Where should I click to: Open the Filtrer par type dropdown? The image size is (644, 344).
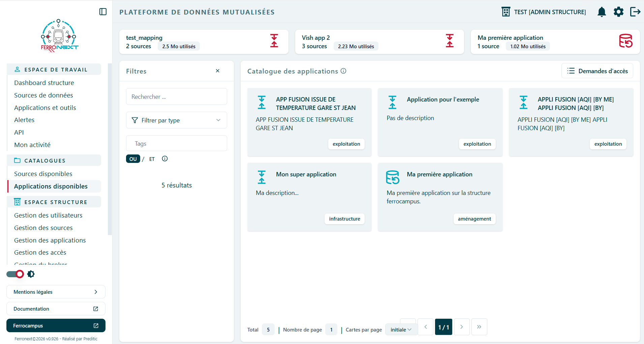177,120
